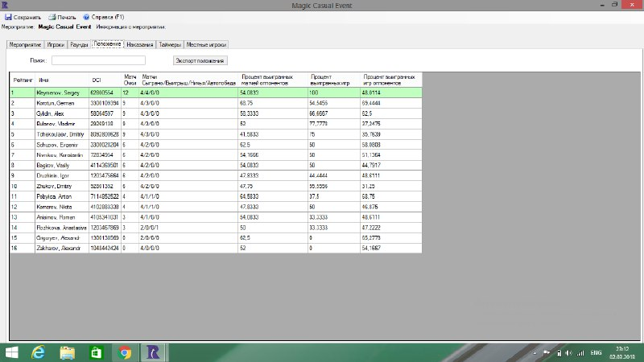Click the Windows Start button
The height and width of the screenshot is (362, 644).
coord(12,352)
